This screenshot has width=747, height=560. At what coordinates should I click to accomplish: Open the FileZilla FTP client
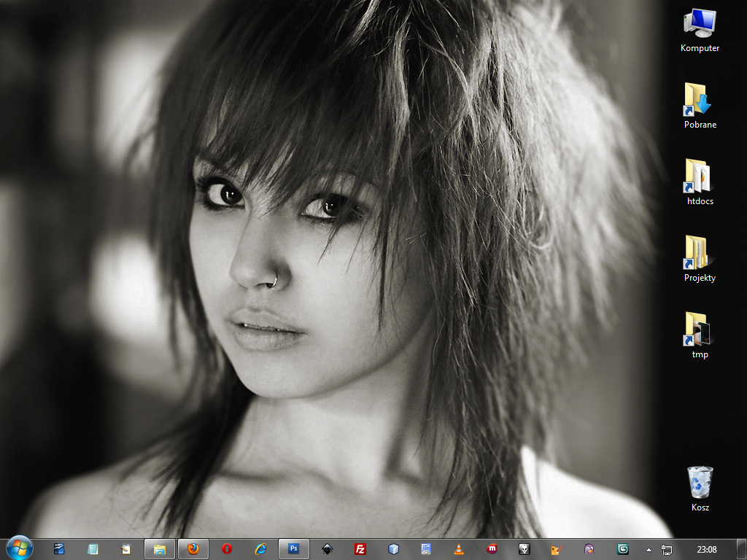point(360,549)
